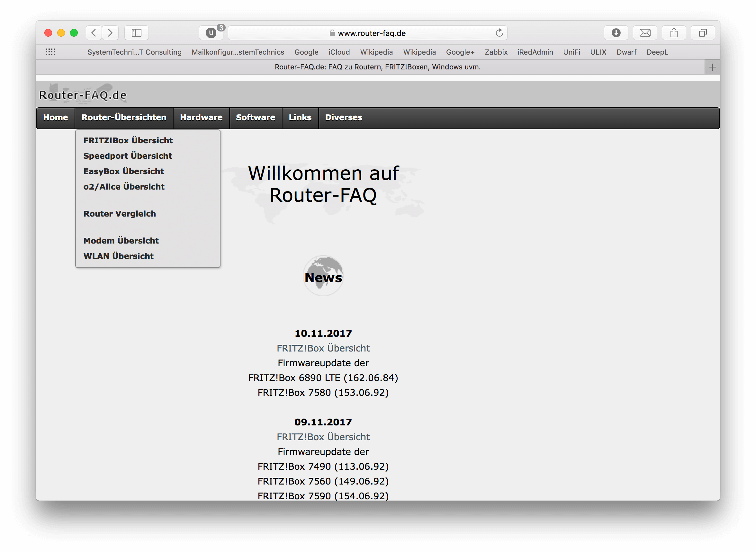The width and height of the screenshot is (756, 552).
Task: Open the Router-Übersichten menu
Action: [x=124, y=118]
